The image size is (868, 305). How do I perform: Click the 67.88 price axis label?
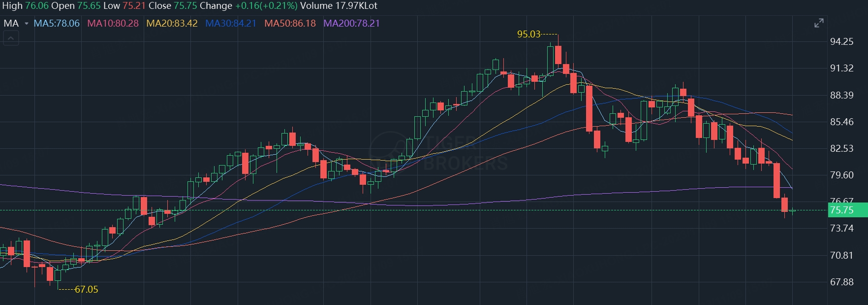pos(841,282)
